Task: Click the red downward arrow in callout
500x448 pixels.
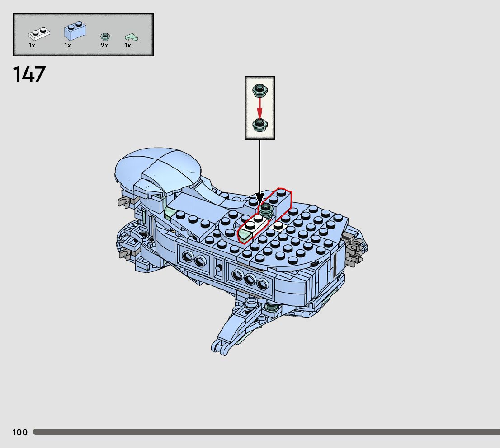Action: coord(259,107)
